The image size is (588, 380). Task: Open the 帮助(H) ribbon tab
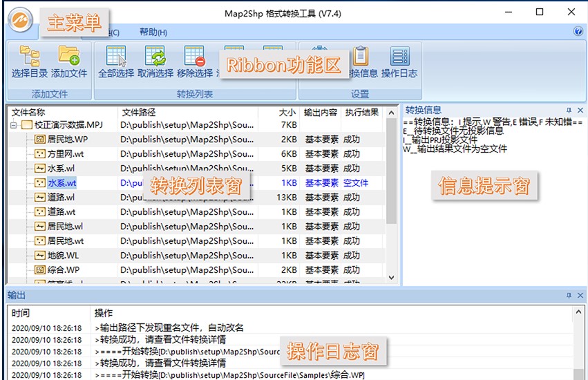coord(153,32)
